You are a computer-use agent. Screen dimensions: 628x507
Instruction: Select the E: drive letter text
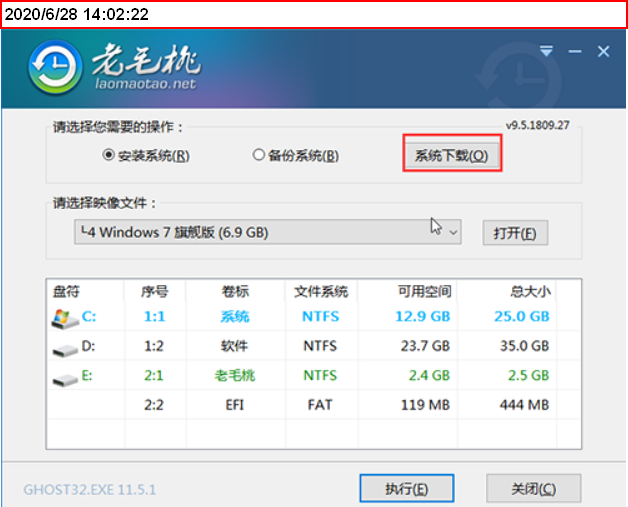tap(87, 375)
